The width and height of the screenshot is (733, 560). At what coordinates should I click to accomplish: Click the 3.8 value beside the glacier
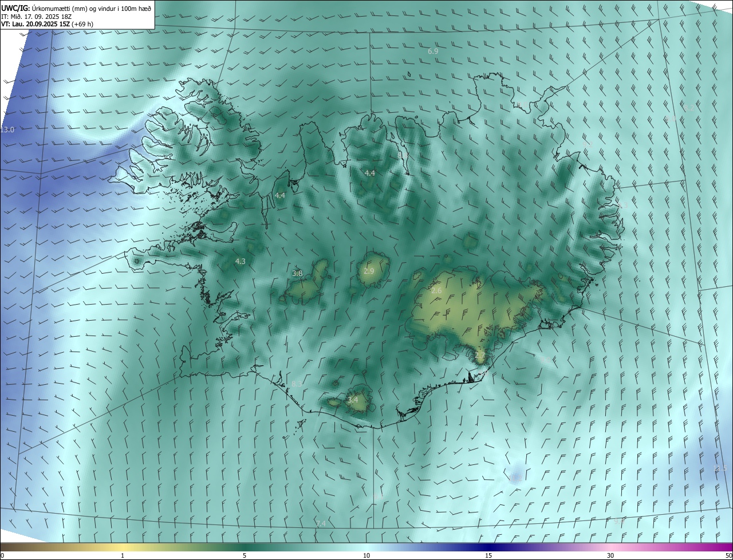tap(297, 274)
